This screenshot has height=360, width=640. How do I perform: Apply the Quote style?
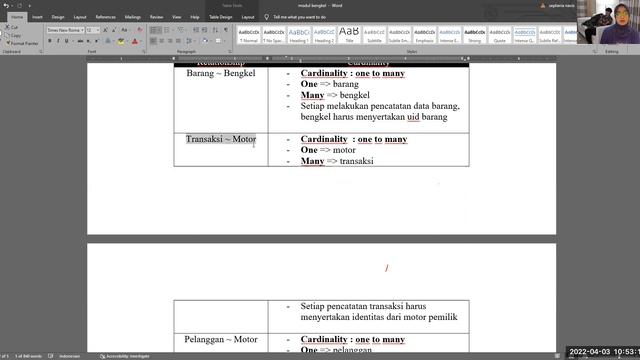500,36
